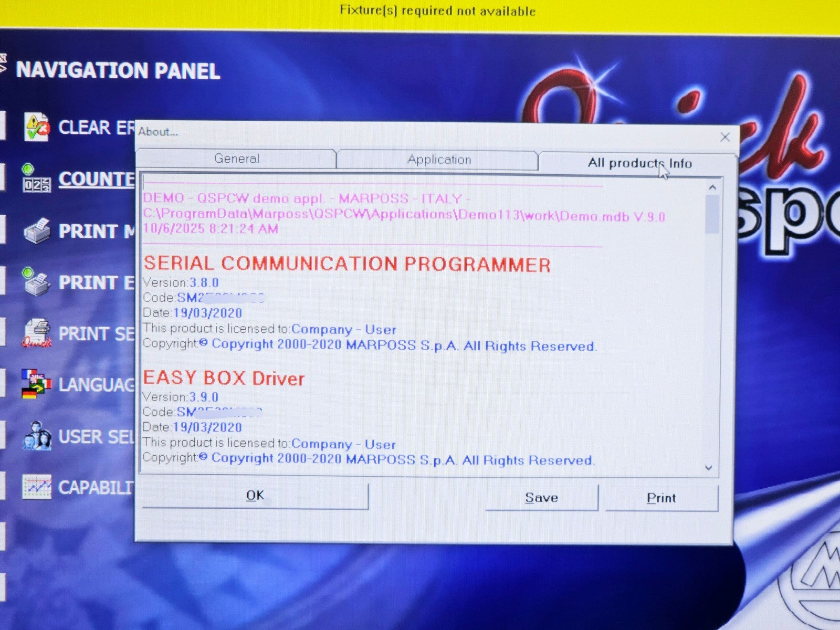Image resolution: width=840 pixels, height=630 pixels.
Task: Click the User Selection people icon
Action: [37, 436]
